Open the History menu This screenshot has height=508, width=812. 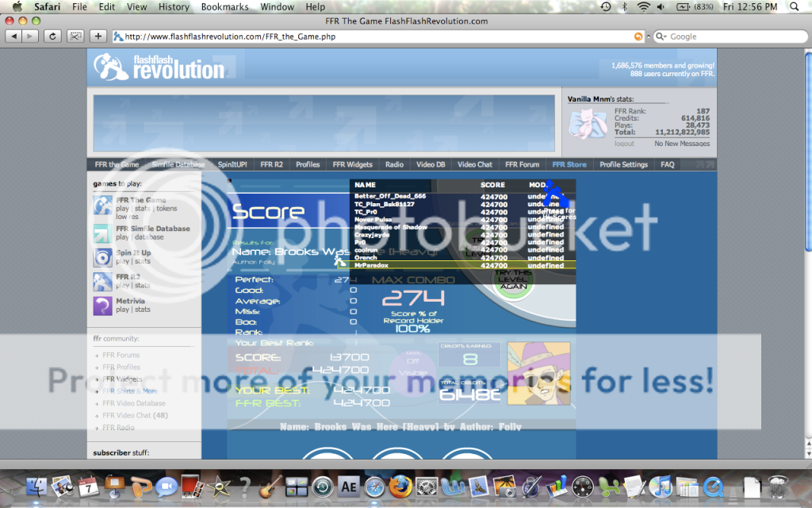173,7
